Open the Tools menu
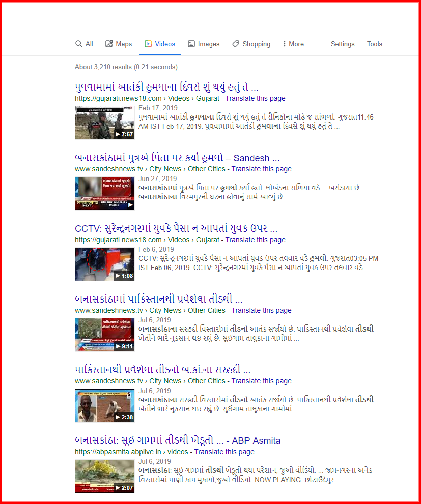Viewport: 421px width, 504px height. click(x=374, y=44)
